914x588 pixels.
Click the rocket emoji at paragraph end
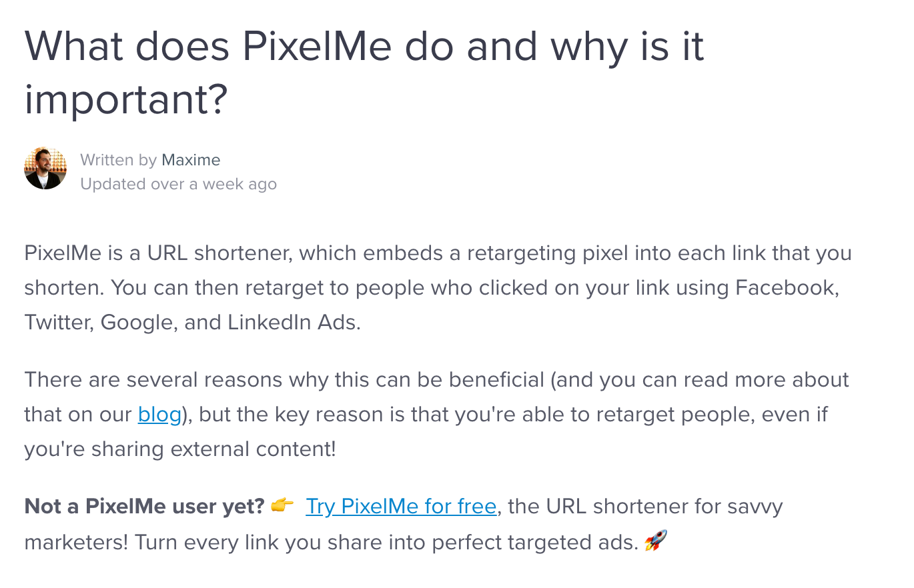[x=655, y=541]
